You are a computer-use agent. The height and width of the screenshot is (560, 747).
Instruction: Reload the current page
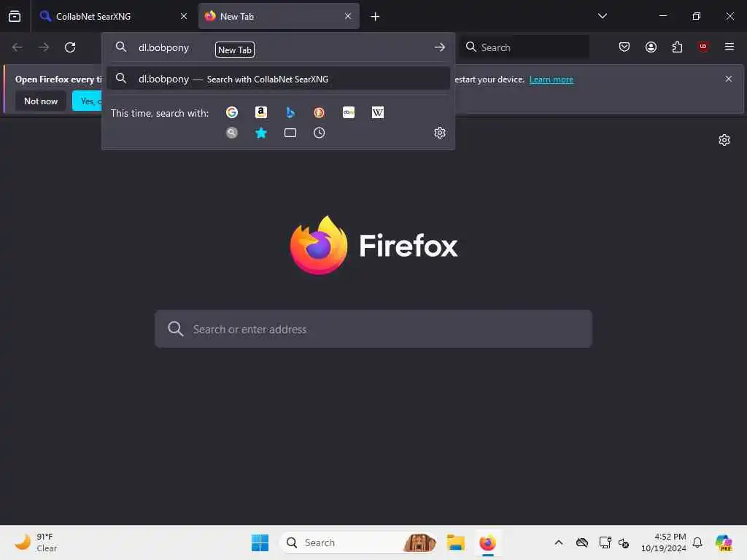70,47
